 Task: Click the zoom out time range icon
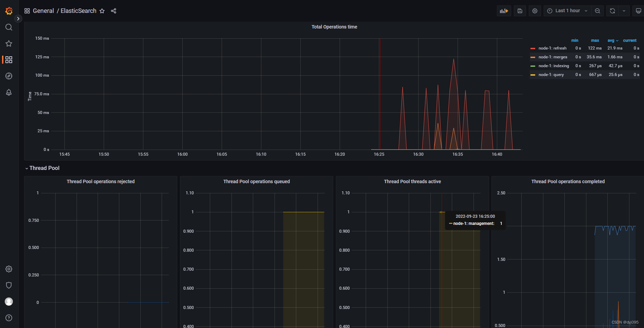pyautogui.click(x=598, y=11)
